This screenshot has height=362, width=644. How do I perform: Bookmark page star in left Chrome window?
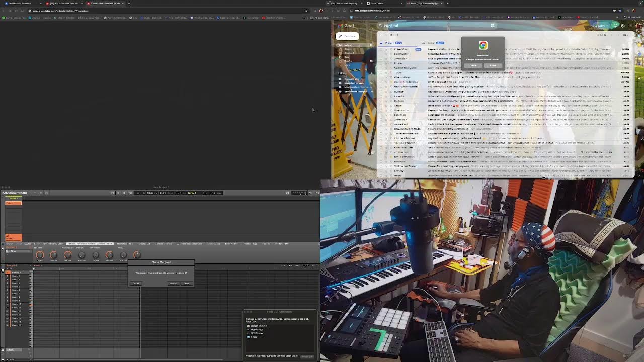(306, 11)
